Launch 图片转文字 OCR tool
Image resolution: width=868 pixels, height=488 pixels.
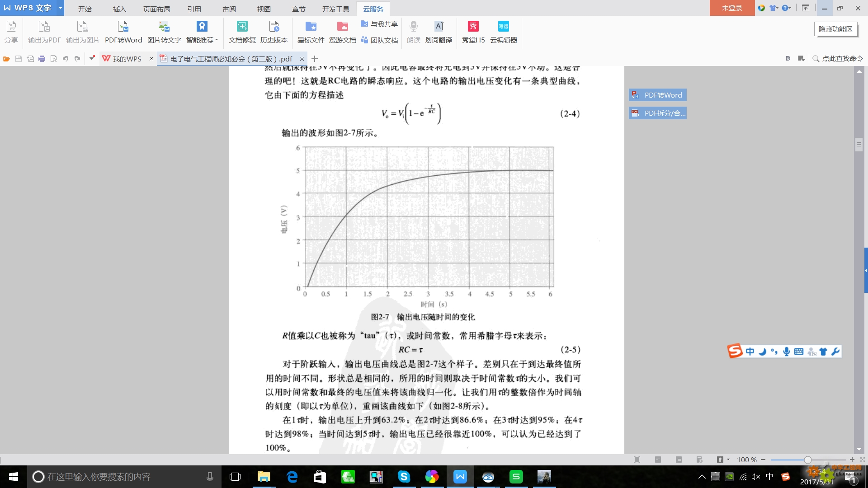(164, 32)
